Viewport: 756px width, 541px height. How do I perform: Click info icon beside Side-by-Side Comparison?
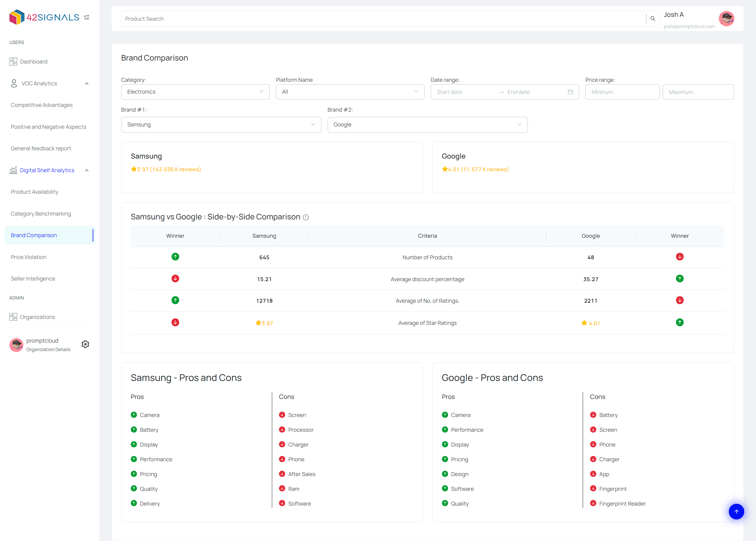click(x=306, y=217)
